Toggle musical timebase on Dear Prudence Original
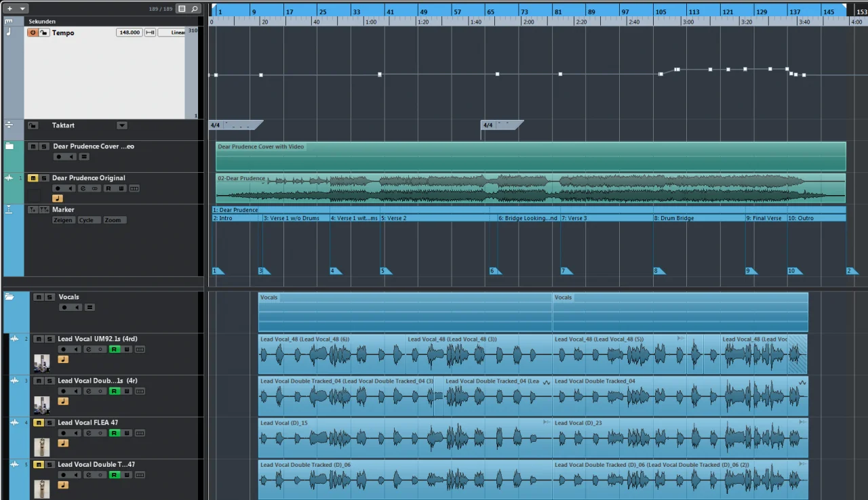Screen dimensions: 868x500 pyautogui.click(x=57, y=198)
